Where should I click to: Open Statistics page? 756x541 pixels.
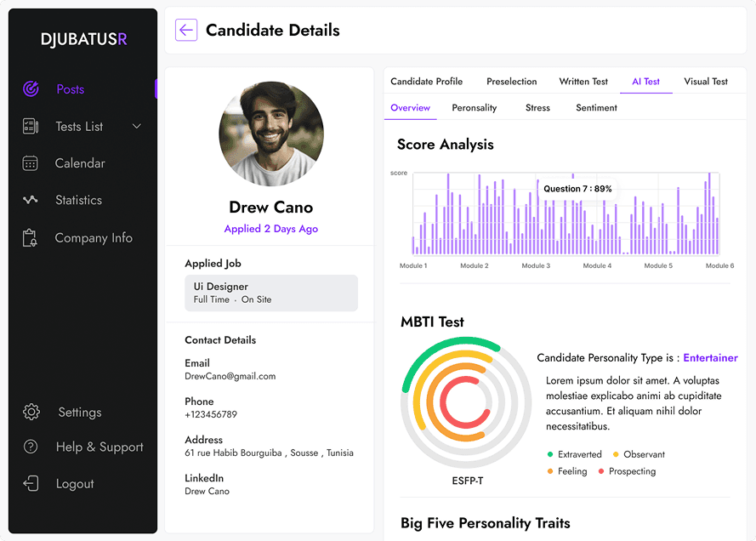pos(78,200)
